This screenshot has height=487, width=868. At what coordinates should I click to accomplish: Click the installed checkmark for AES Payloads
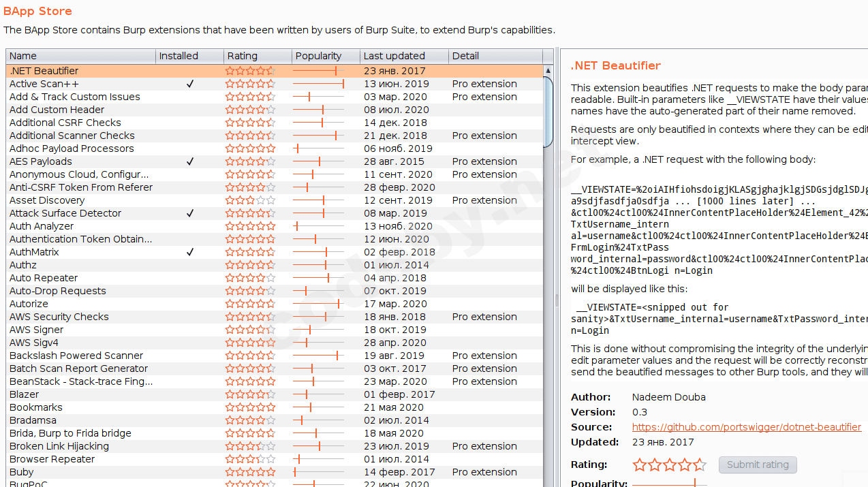(x=190, y=161)
